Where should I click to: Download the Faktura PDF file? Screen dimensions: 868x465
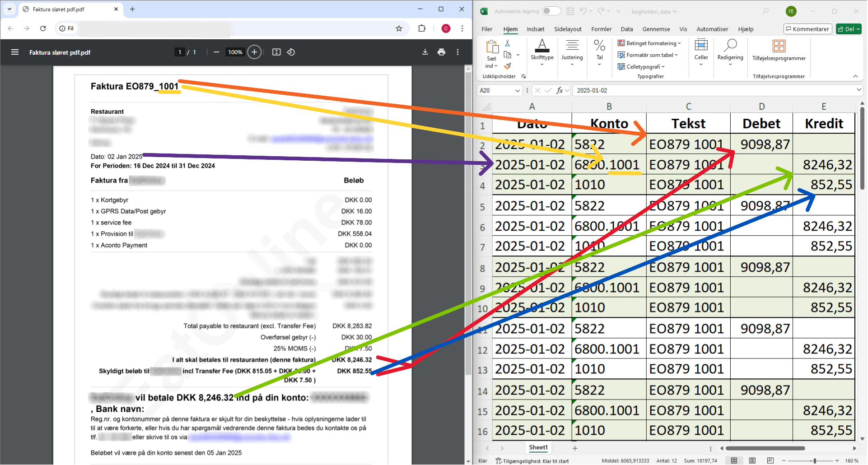tap(425, 52)
